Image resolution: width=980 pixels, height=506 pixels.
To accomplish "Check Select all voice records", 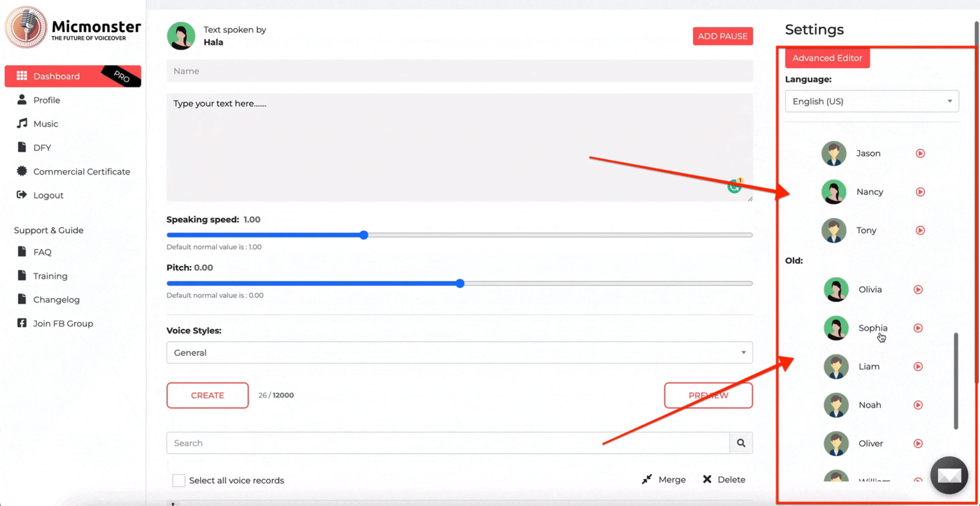I will (x=178, y=480).
